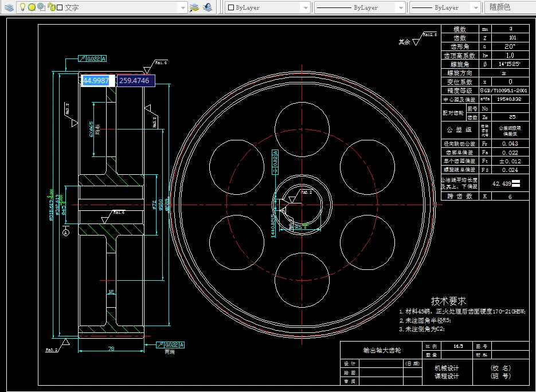Click the 螺旋方向 row label

[460, 73]
